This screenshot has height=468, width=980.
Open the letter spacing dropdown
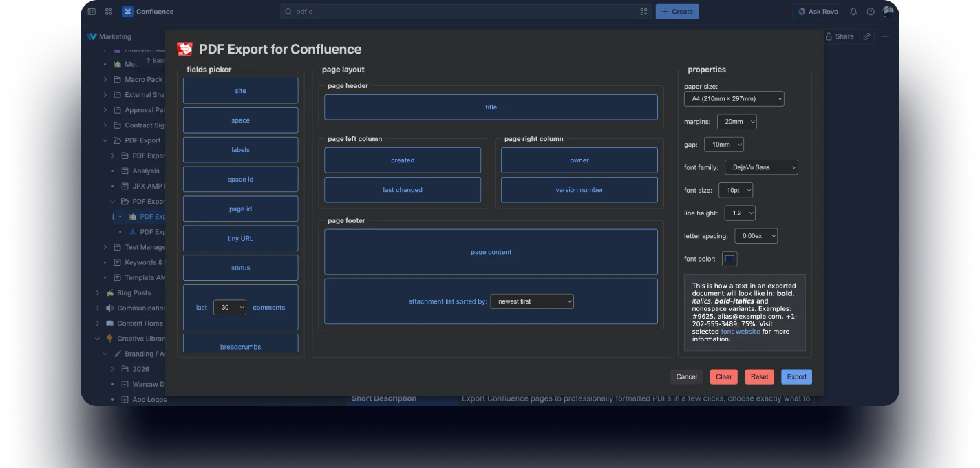tap(756, 235)
